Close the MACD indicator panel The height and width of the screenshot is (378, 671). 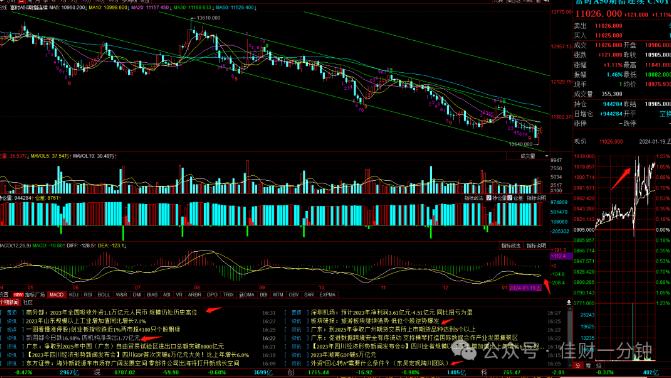[x=536, y=246]
